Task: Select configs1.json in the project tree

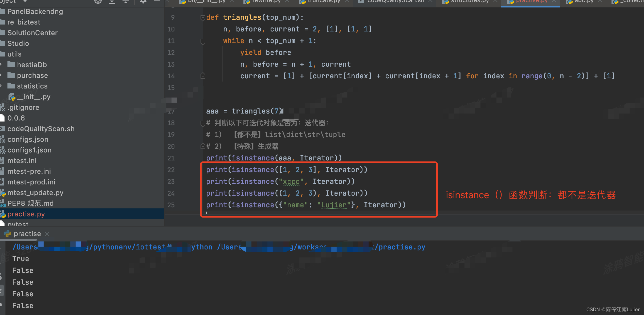Action: coord(29,150)
